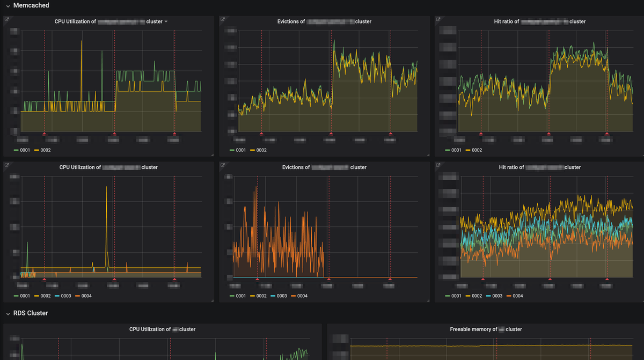644x360 pixels.
Task: Click the second Evictions panel title
Action: coord(324,167)
